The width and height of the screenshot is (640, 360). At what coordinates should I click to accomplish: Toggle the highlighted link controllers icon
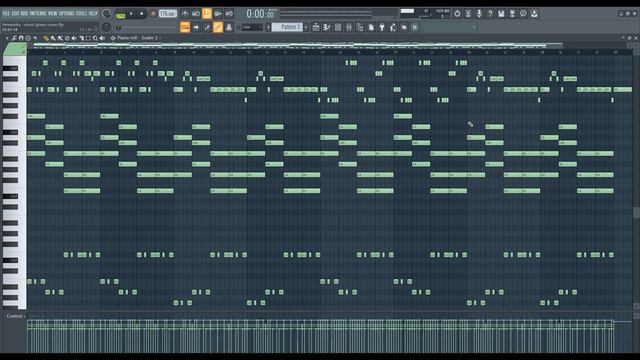(x=218, y=27)
